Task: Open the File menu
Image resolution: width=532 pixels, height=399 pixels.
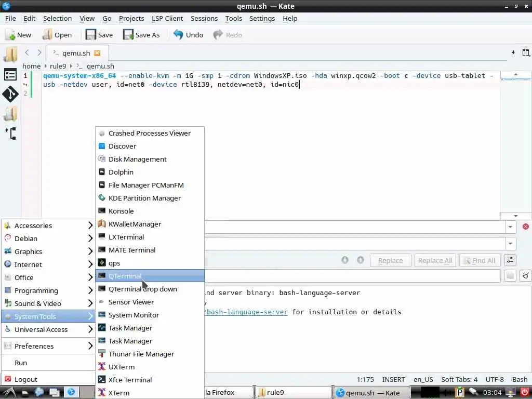Action: coord(10,18)
